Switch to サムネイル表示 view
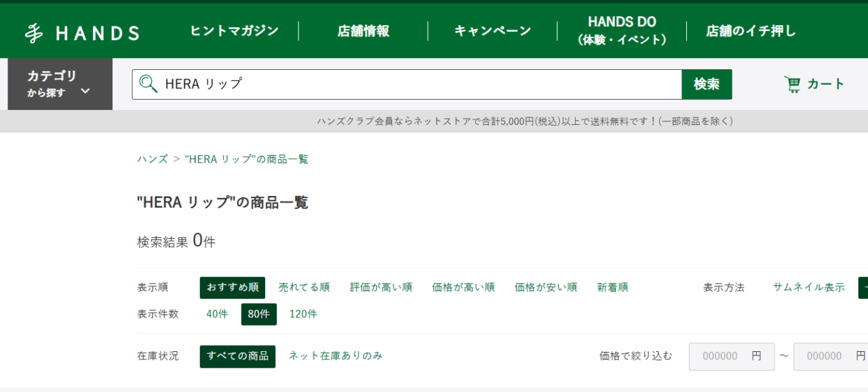 click(x=809, y=288)
